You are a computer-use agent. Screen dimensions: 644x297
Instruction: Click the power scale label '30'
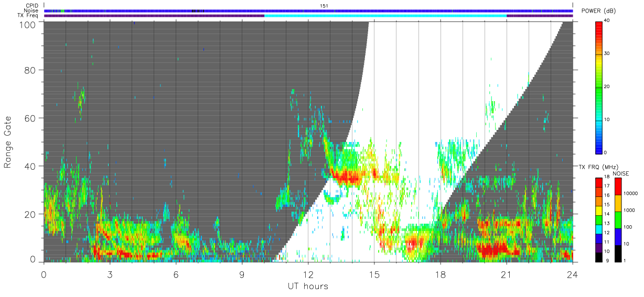[608, 54]
